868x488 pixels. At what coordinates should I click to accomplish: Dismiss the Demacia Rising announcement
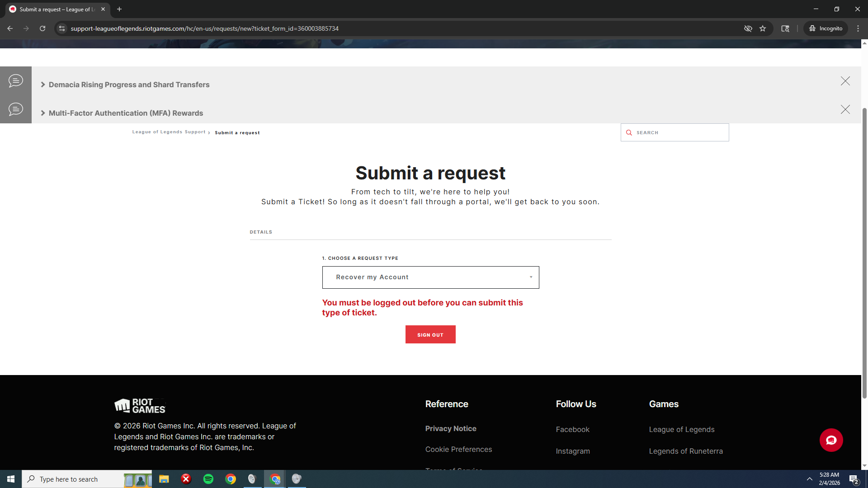click(845, 81)
